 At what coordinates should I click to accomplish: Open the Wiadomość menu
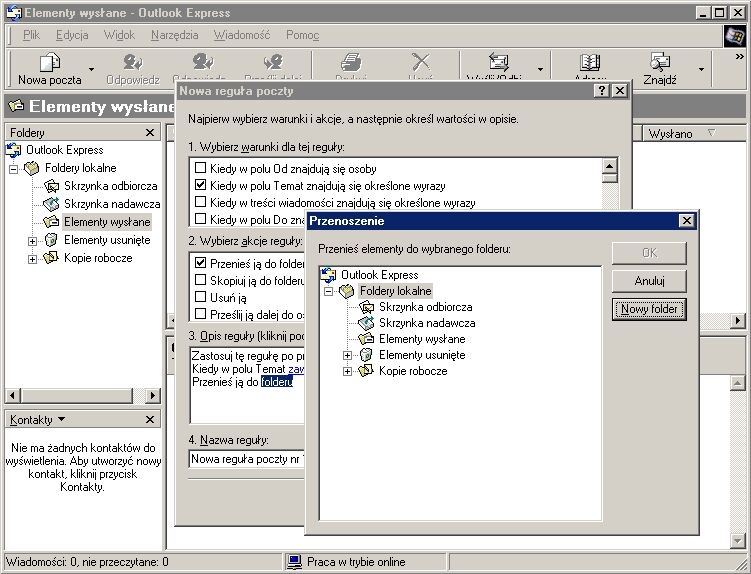click(242, 35)
